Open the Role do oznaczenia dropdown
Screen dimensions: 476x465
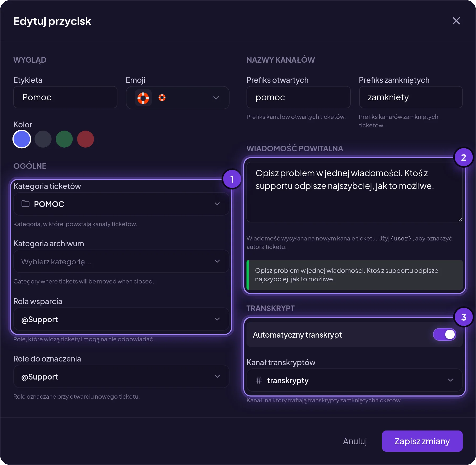click(121, 376)
